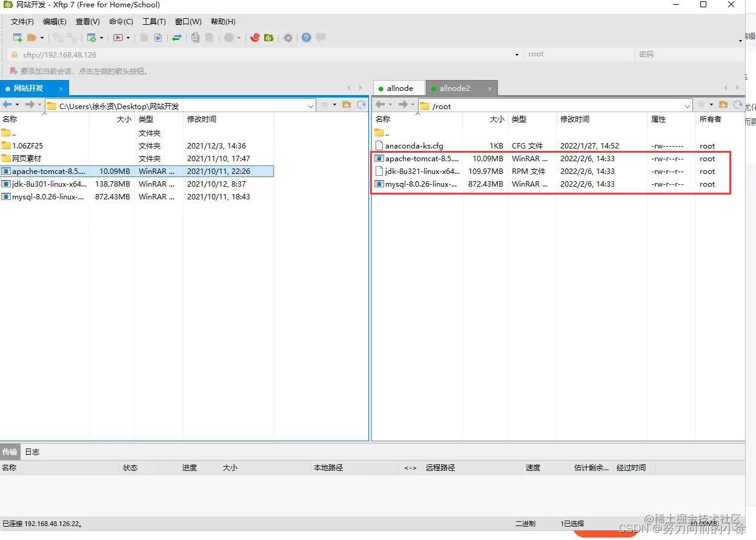The height and width of the screenshot is (540, 756).
Task: Go to parent folder in remote pane
Action: [x=383, y=133]
